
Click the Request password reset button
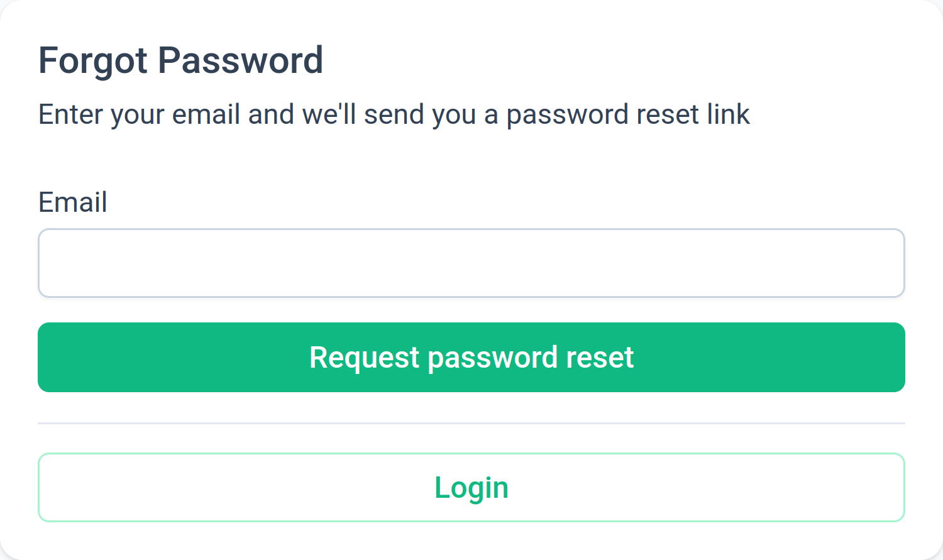pos(472,357)
